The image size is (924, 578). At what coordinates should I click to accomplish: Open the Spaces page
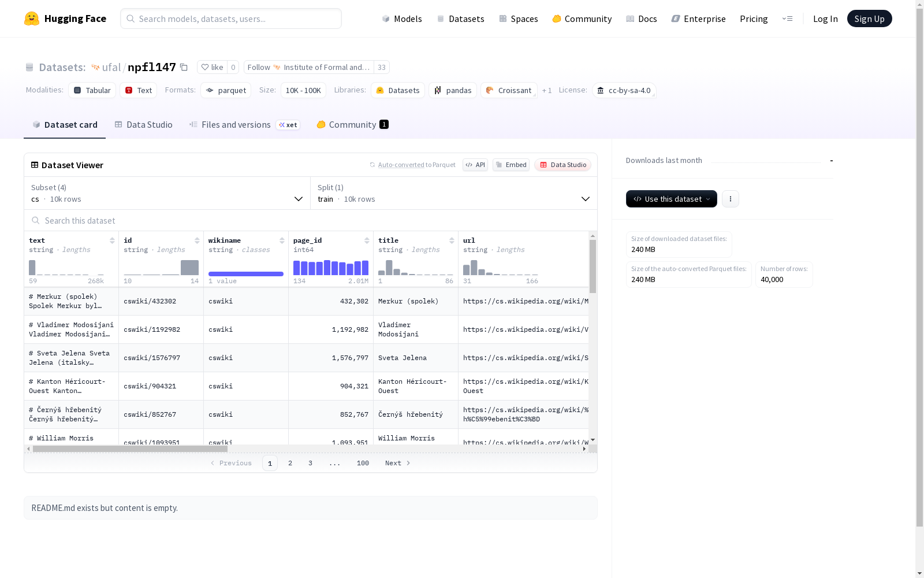click(519, 18)
